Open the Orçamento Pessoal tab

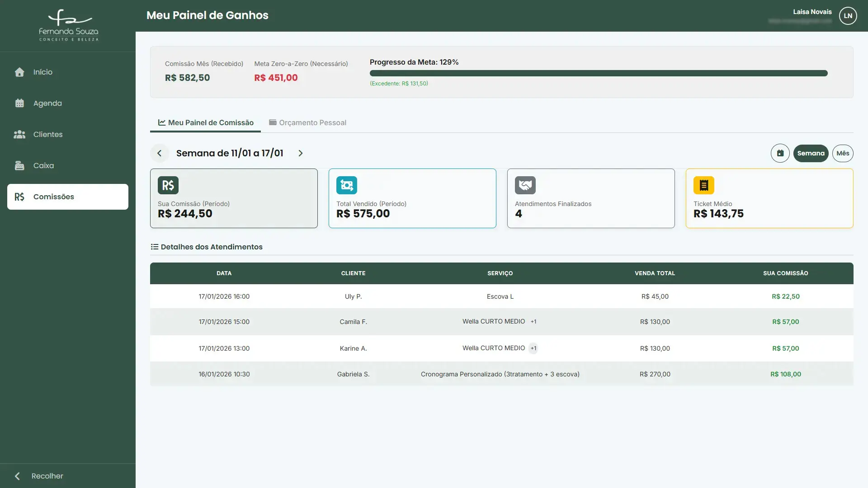click(307, 122)
